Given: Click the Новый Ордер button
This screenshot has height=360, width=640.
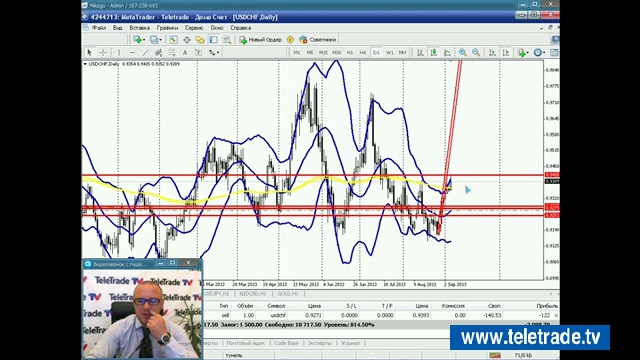Looking at the screenshot, I should click(260, 40).
